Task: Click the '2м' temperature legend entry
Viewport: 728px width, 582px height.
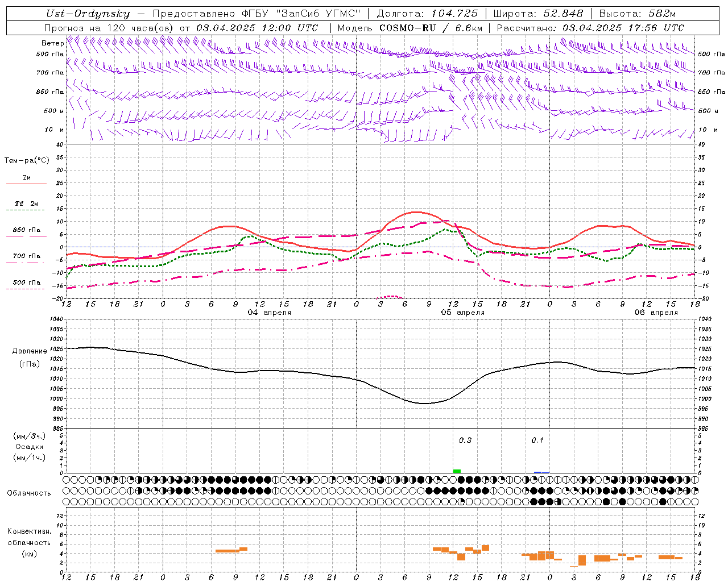Action: coord(27,178)
